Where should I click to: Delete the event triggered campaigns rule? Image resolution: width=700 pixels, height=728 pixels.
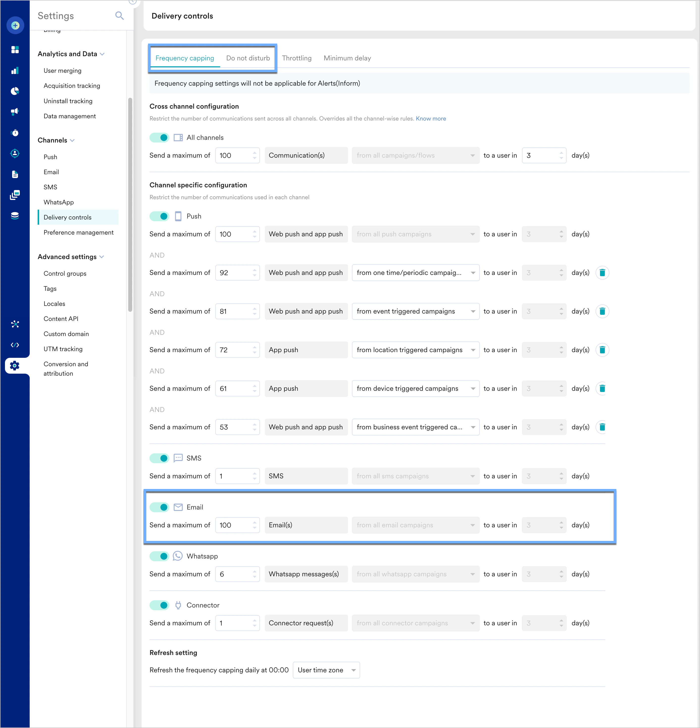point(602,311)
